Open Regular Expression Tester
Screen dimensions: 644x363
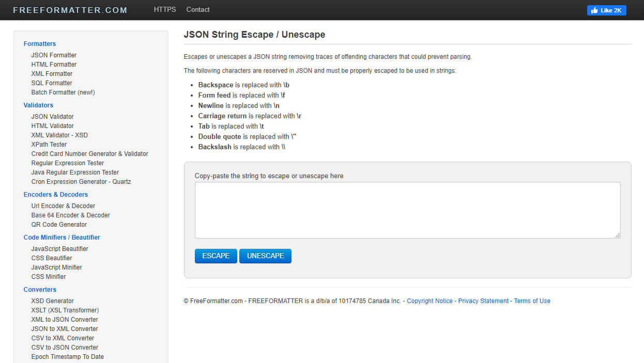coord(68,163)
